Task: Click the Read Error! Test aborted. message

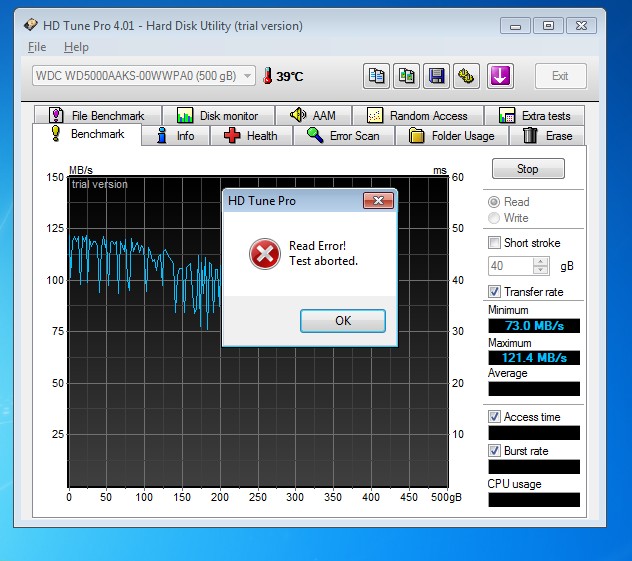Action: (x=323, y=253)
